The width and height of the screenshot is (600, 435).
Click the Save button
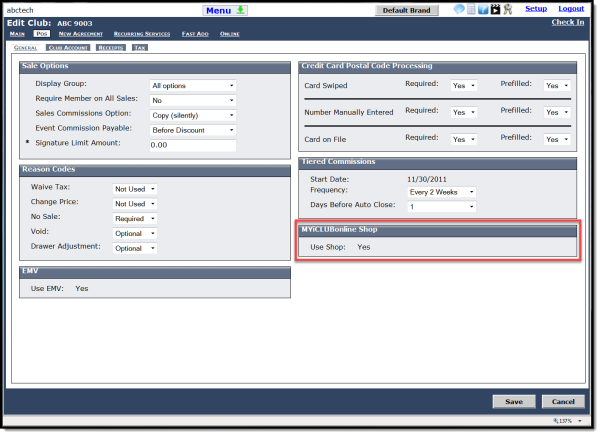pyautogui.click(x=513, y=401)
